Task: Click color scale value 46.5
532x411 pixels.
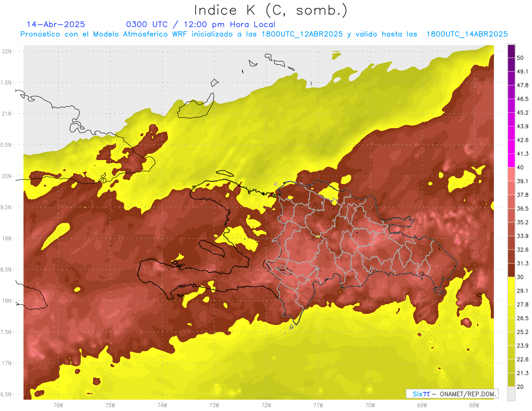Action: click(523, 99)
